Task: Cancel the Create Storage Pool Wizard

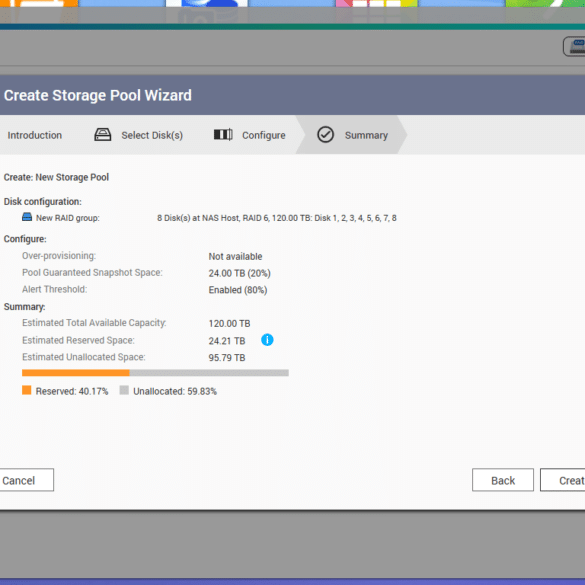Action: (x=26, y=480)
